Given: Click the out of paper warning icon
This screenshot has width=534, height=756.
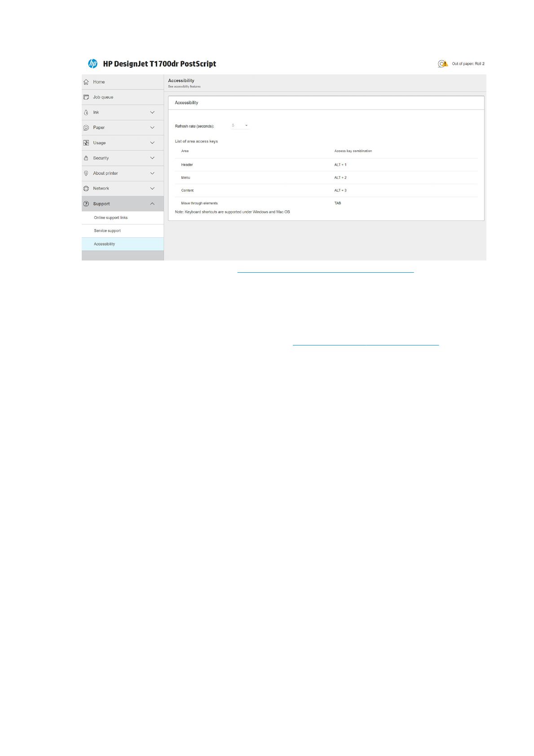Looking at the screenshot, I should click(x=443, y=64).
